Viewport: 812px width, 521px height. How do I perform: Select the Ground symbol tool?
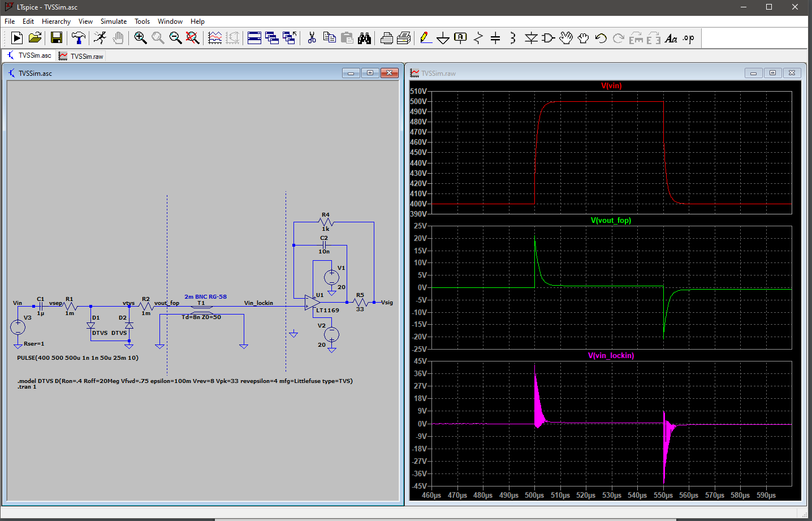[x=443, y=38]
